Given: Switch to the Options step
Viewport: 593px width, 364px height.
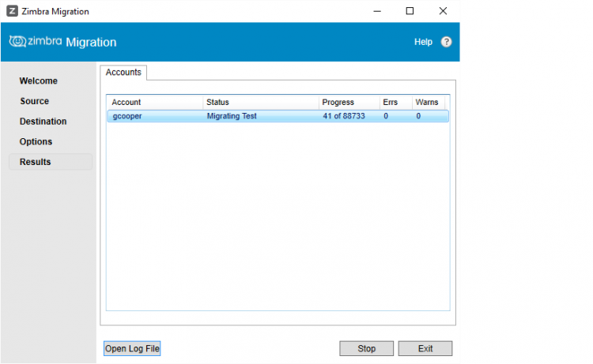Looking at the screenshot, I should [36, 141].
